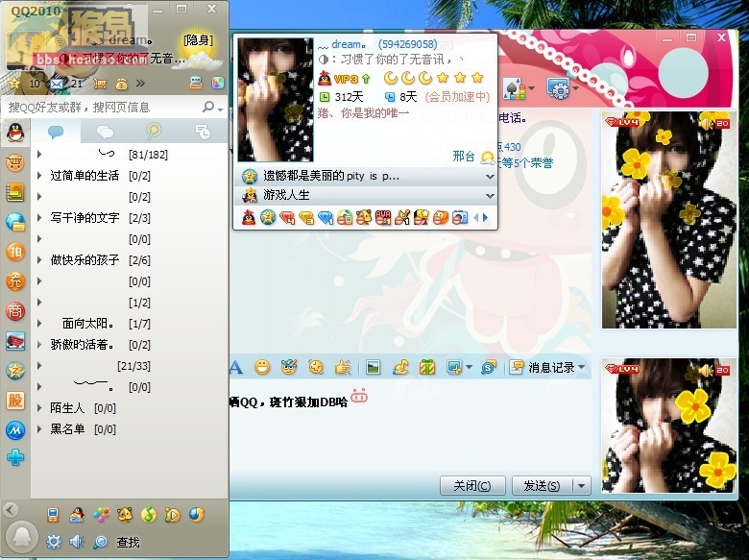The height and width of the screenshot is (560, 749).
Task: Open the QQ Music icon in bottom bar
Action: coord(149,515)
